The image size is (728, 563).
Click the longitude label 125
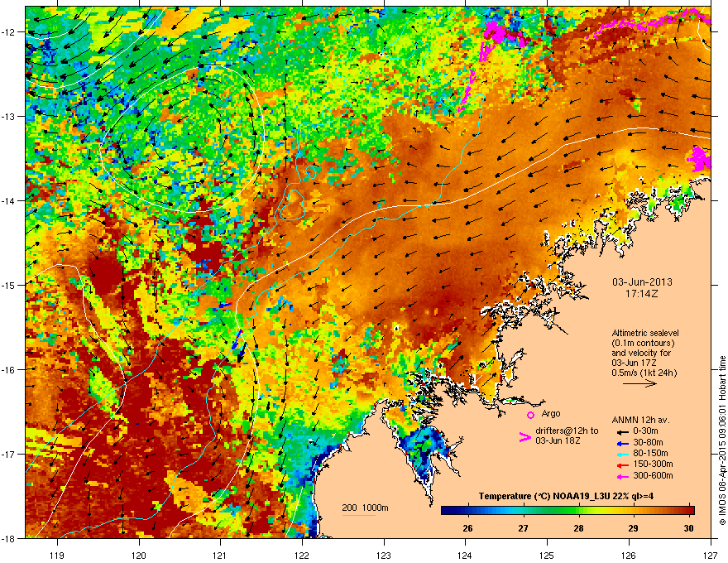coord(547,555)
